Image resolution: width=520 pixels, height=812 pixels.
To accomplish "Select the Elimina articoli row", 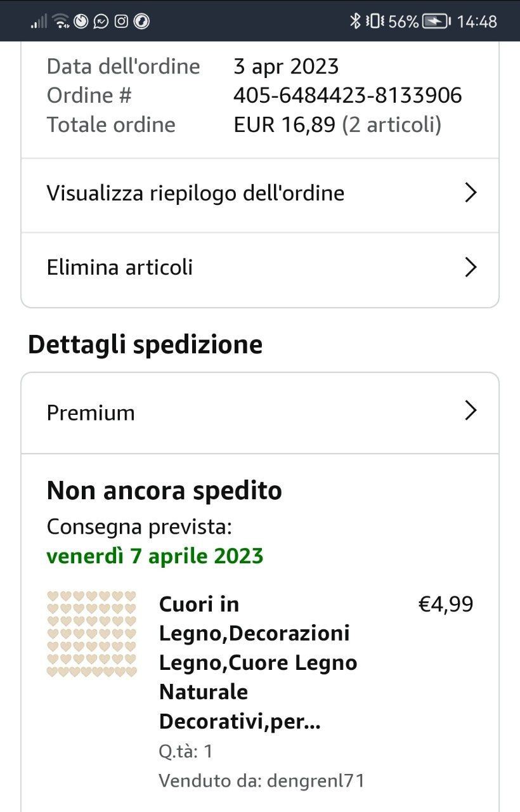I will [x=120, y=267].
